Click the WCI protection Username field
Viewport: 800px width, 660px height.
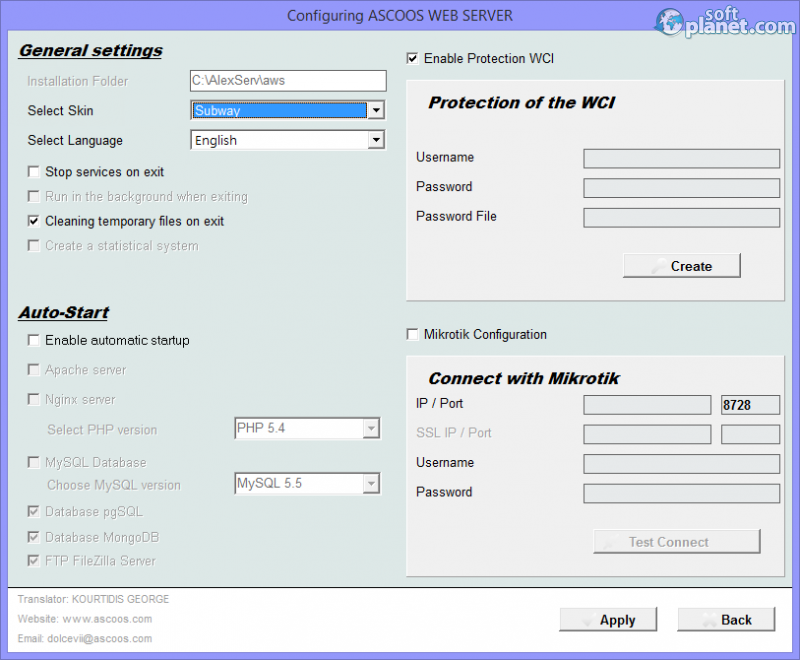pyautogui.click(x=682, y=159)
